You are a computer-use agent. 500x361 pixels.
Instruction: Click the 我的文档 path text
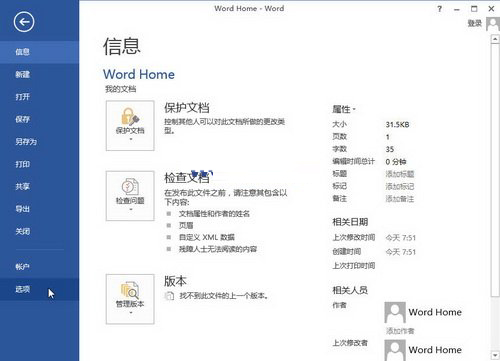pyautogui.click(x=121, y=89)
